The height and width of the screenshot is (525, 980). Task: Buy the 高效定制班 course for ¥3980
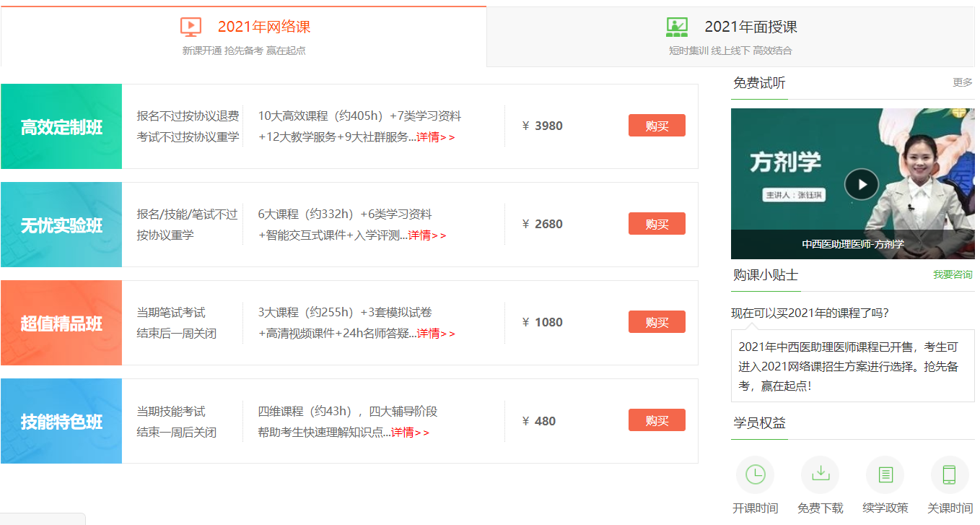coord(657,126)
